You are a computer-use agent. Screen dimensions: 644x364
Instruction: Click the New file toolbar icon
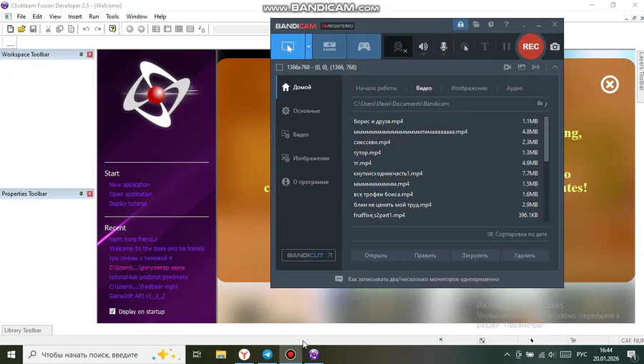click(10, 29)
